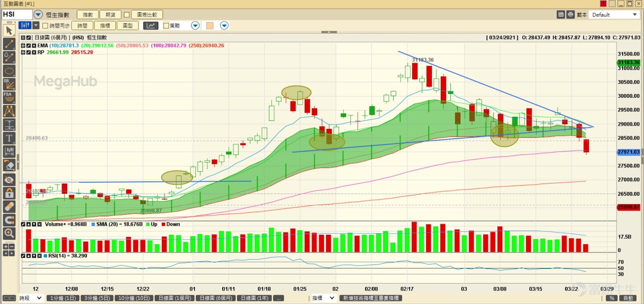
Task: Hide the EMA indicator via eye icon
Action: [24, 45]
